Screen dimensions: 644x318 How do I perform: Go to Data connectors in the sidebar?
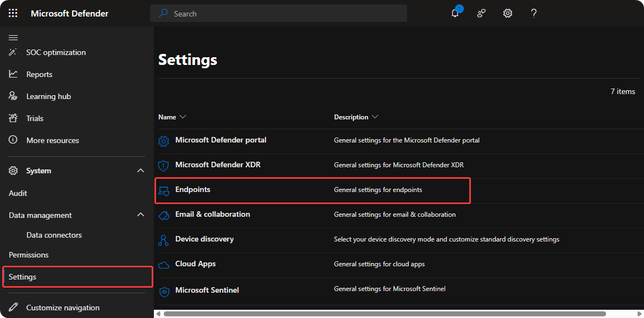[x=54, y=235]
